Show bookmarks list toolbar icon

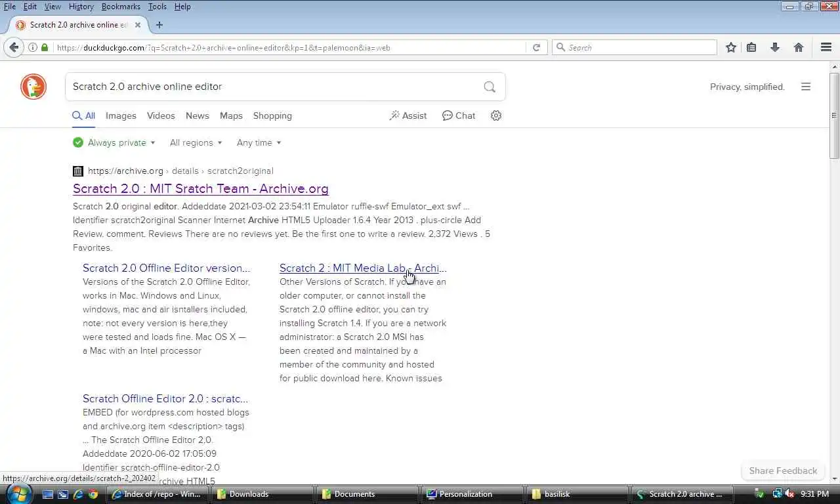point(751,47)
